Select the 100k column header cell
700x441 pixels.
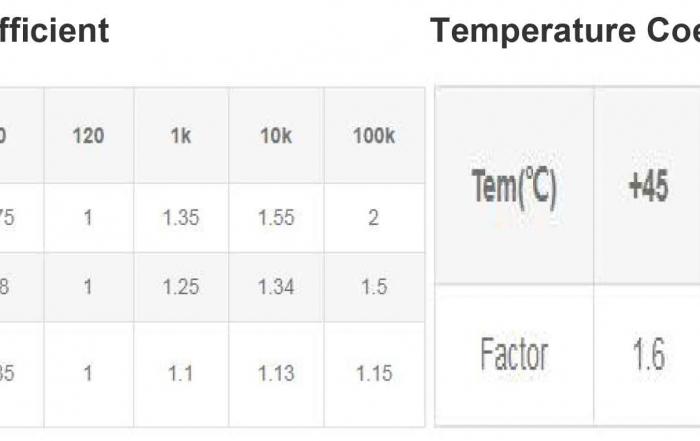click(x=373, y=136)
